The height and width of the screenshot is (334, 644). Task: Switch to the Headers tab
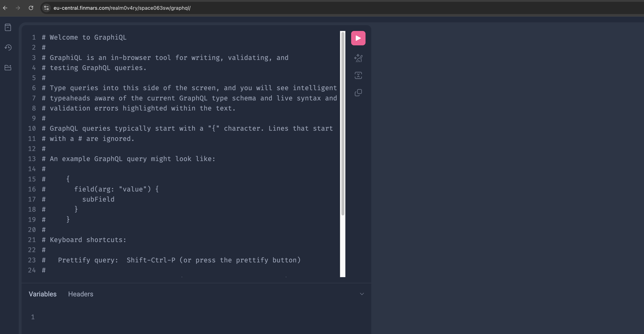81,294
